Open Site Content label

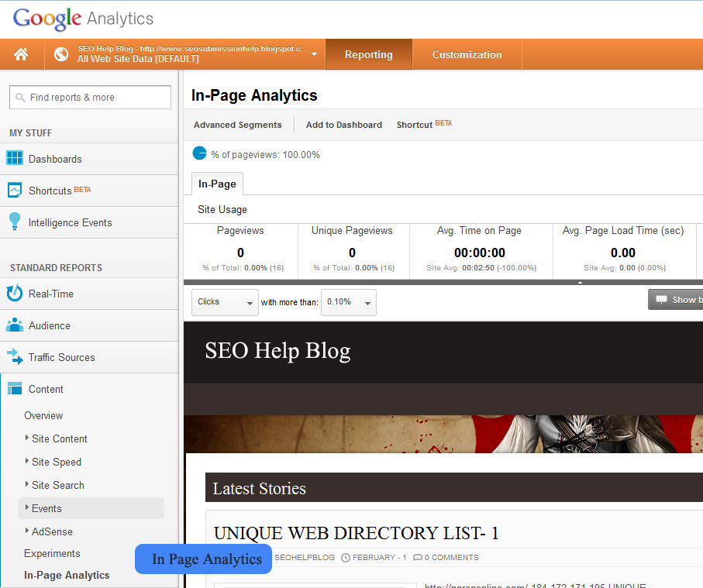point(60,438)
